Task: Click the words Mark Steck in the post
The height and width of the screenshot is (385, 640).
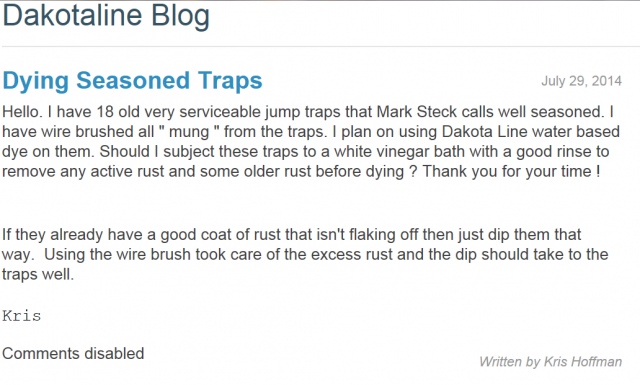Action: coord(416,112)
